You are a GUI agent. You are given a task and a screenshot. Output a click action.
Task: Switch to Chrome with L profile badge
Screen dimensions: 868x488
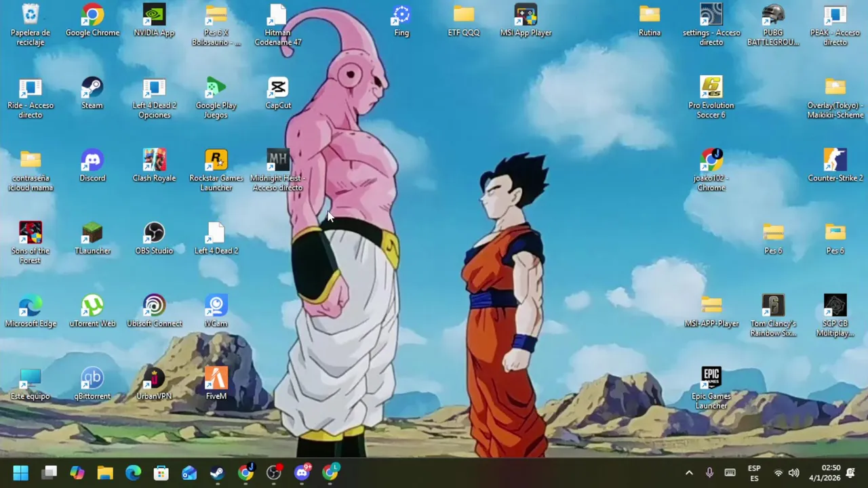(x=330, y=472)
